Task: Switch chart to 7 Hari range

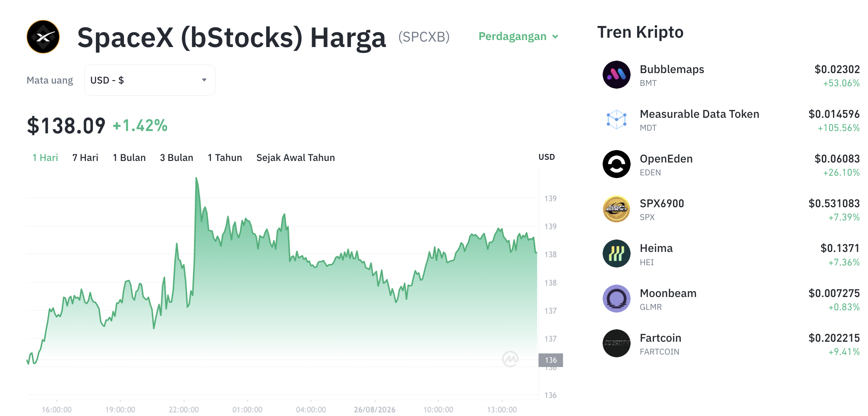Action: click(85, 157)
